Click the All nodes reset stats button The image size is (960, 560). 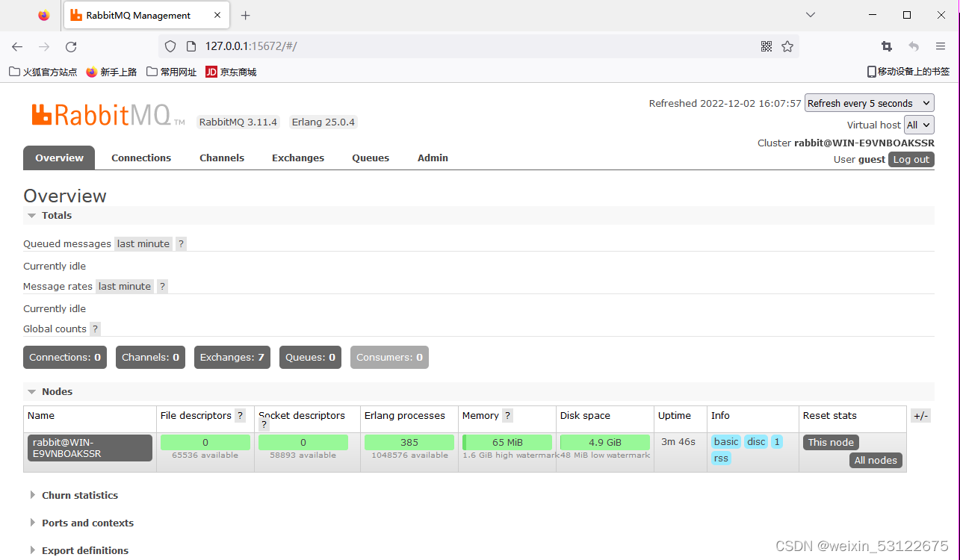click(876, 460)
